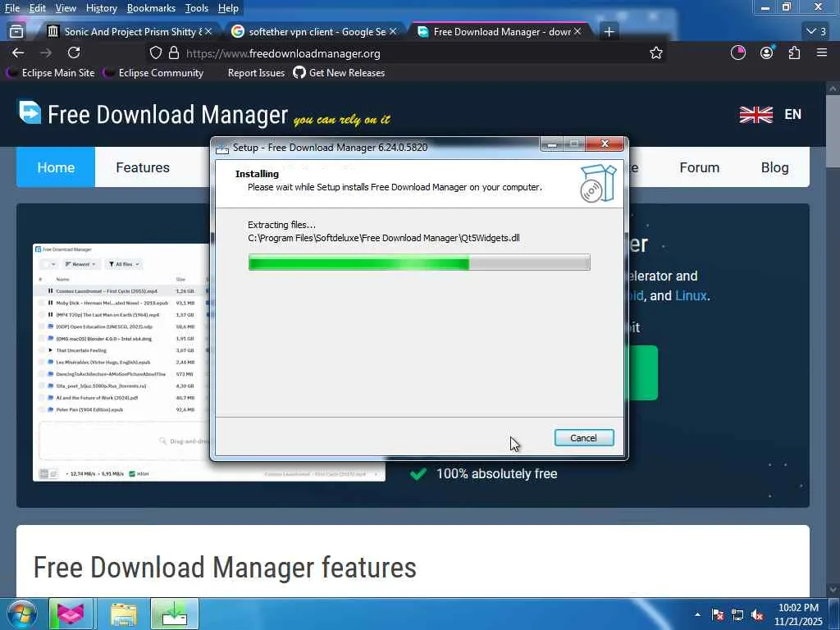The image size is (840, 630).
Task: Open the tab overview icon left of tabs
Action: (x=16, y=32)
